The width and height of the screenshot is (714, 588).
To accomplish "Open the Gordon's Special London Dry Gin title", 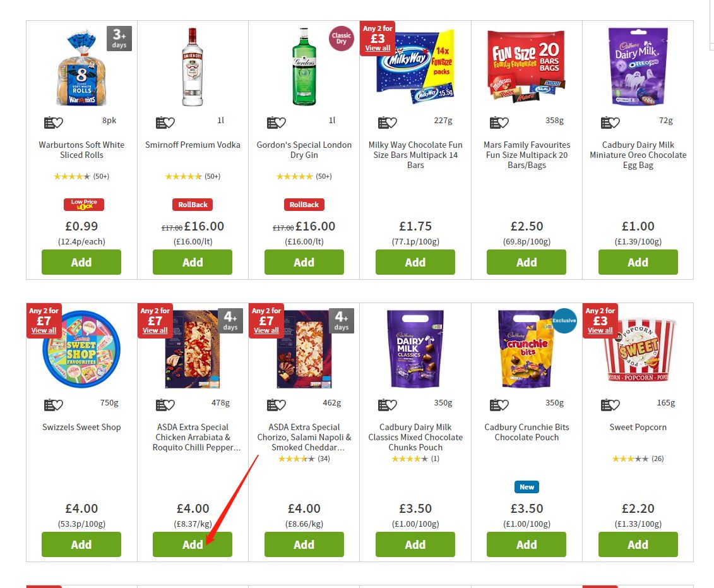I will [x=304, y=150].
